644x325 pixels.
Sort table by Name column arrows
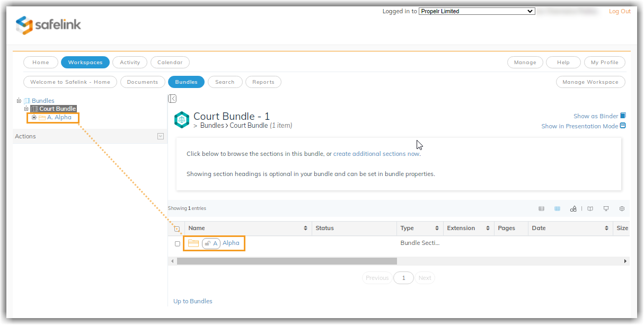(305, 228)
